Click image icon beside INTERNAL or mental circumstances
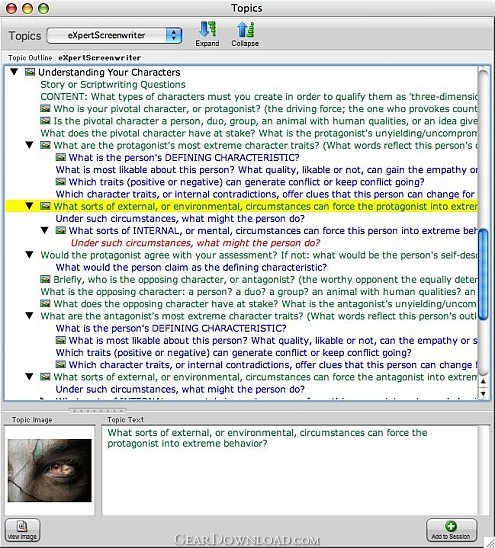 (x=61, y=231)
